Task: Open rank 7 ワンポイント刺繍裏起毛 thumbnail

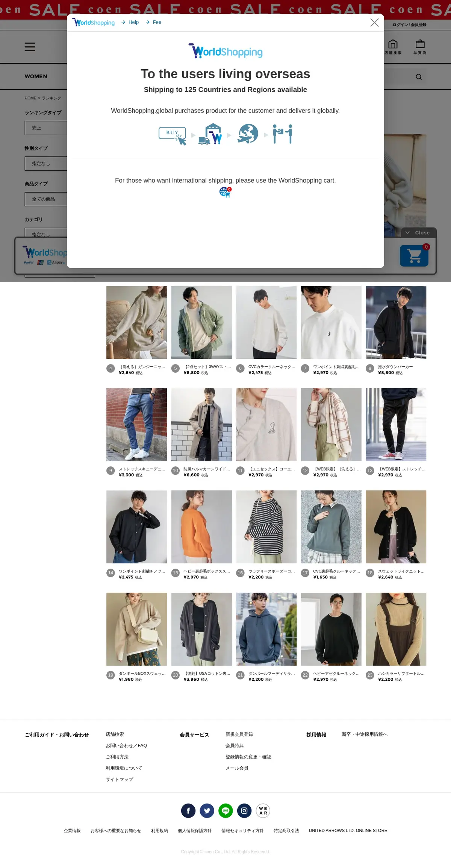Action: coord(331,322)
